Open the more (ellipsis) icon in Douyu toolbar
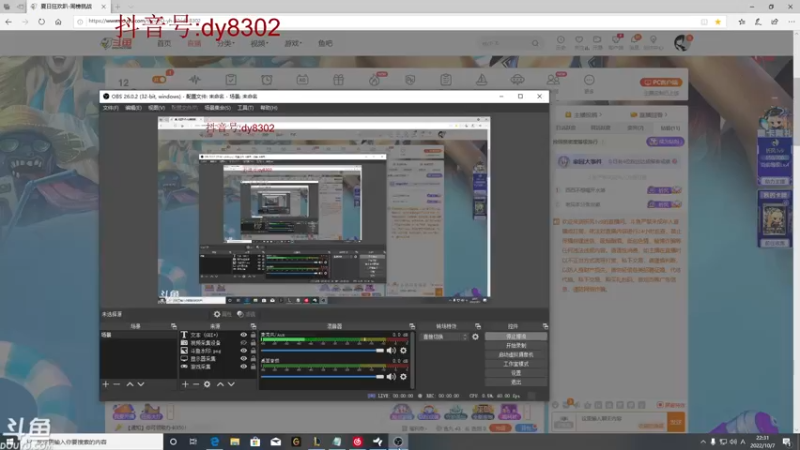Image resolution: width=800 pixels, height=450 pixels. pos(589,80)
